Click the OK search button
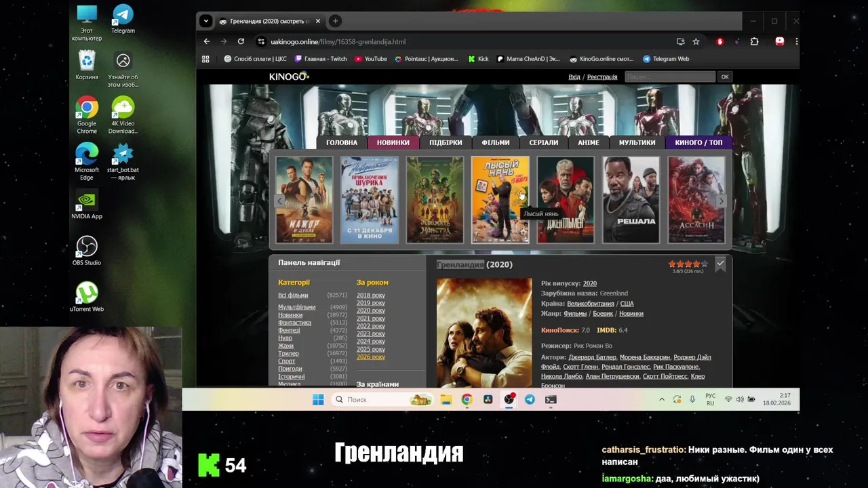Viewport: 868px width, 488px height. (725, 77)
